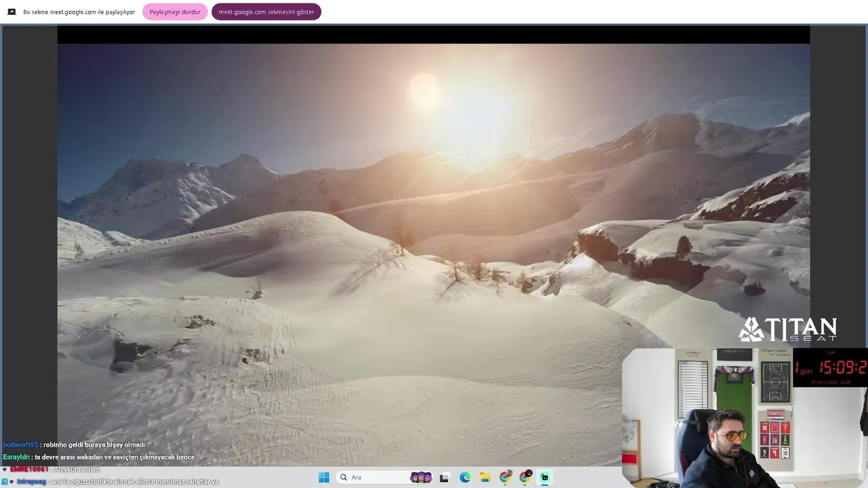Click the red countdown timer display

tap(830, 367)
